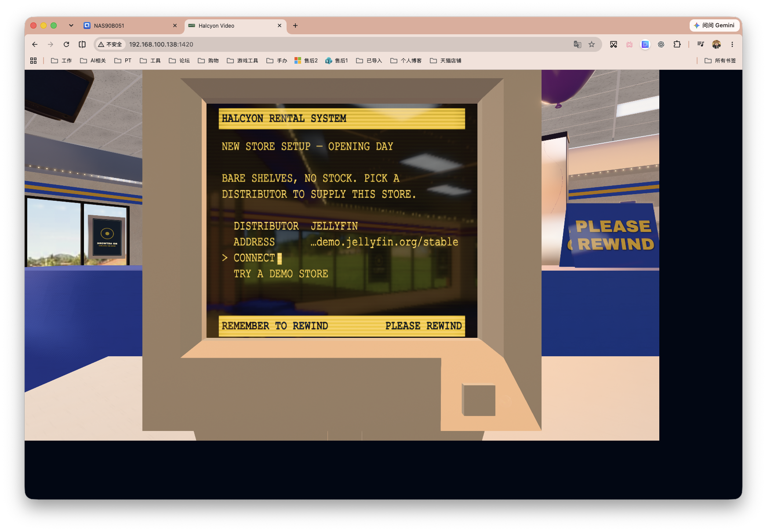
Task: Reload the page with refresh icon
Action: (x=66, y=44)
